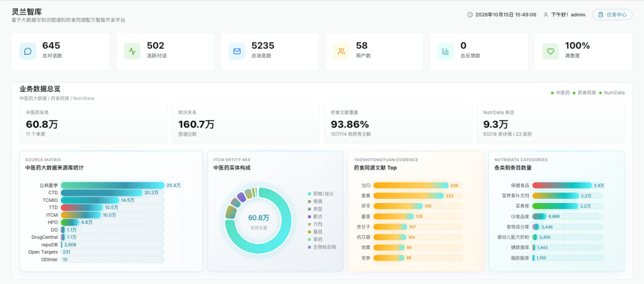Click the CTD bar showing 20.3万
This screenshot has width=644, height=284.
click(x=101, y=193)
